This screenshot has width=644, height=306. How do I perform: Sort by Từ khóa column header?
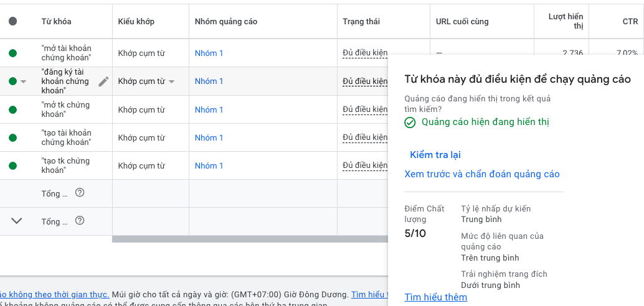pos(56,22)
